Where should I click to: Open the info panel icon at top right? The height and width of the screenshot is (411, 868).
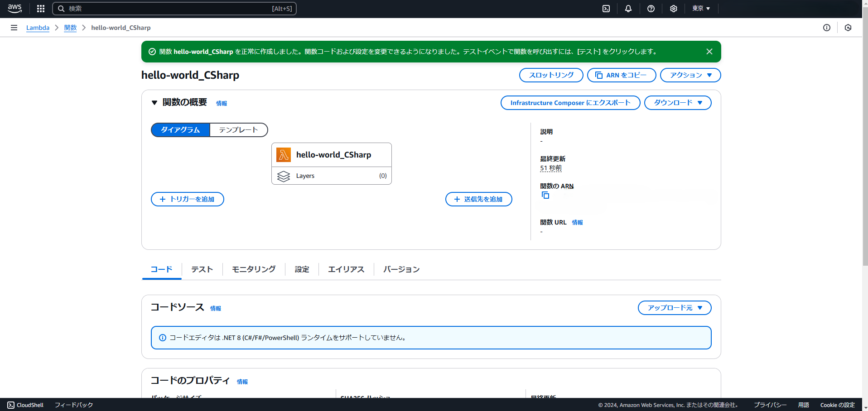pos(827,28)
